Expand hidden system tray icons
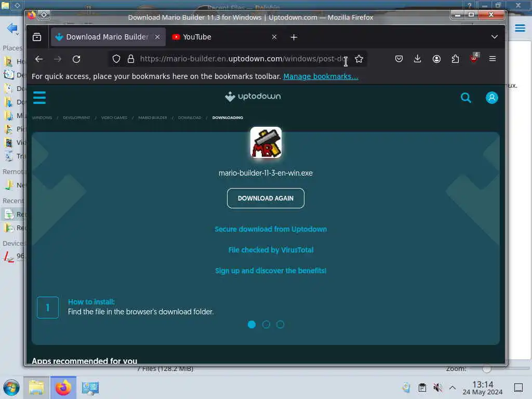This screenshot has height=399, width=532. [x=453, y=388]
